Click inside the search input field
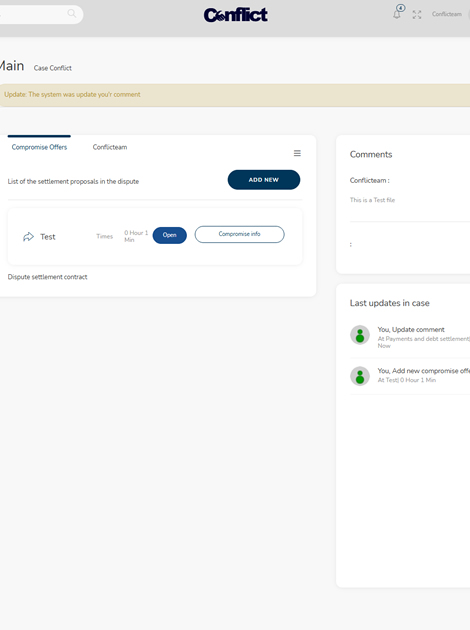The image size is (470, 630). (x=36, y=14)
